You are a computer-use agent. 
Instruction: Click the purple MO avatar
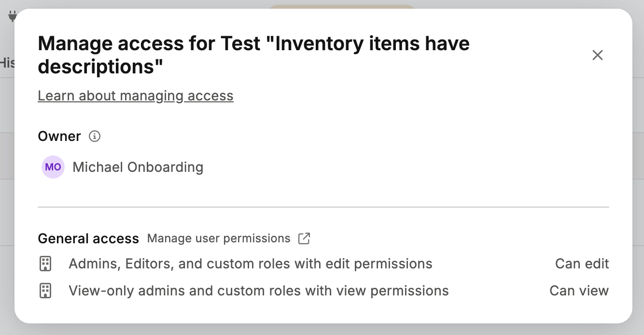coord(53,167)
